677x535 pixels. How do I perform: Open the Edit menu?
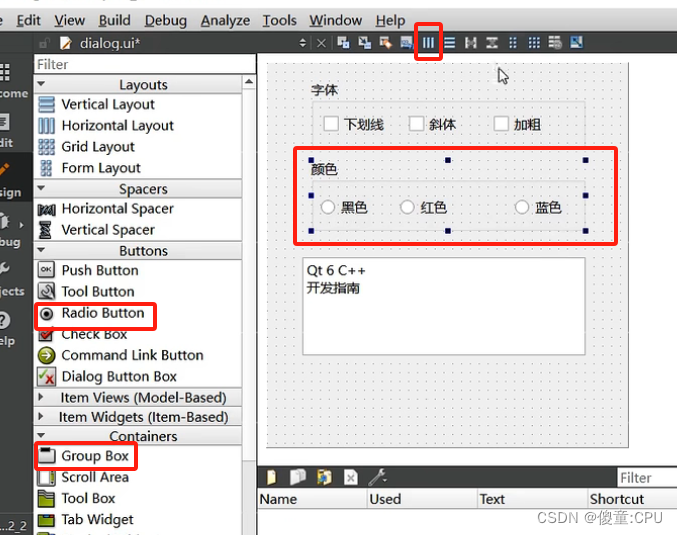tap(28, 20)
